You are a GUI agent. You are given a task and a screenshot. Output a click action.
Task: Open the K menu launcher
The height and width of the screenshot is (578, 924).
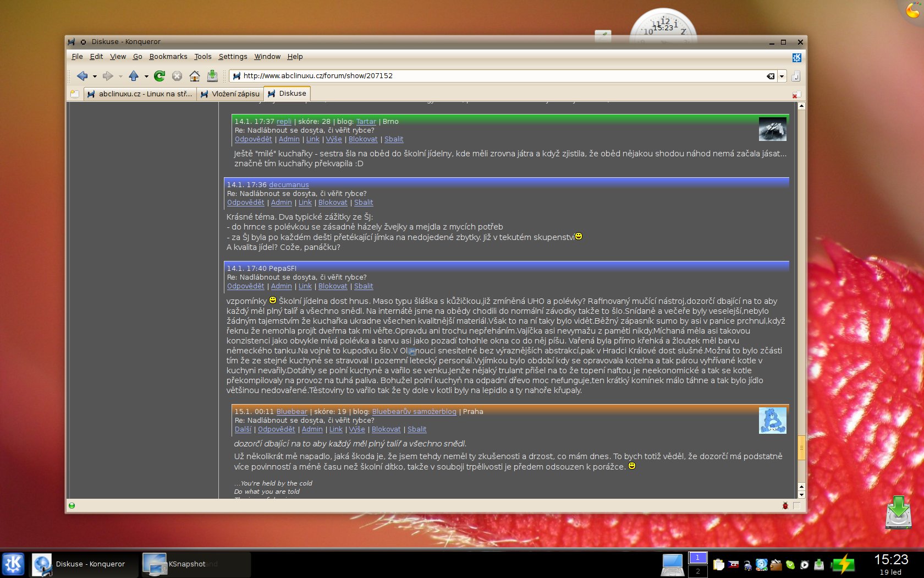(x=13, y=564)
